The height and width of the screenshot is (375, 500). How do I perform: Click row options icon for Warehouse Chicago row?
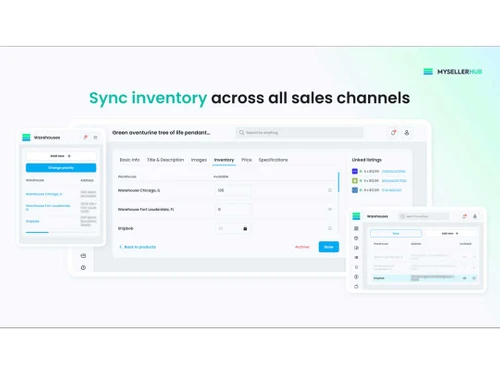[330, 190]
